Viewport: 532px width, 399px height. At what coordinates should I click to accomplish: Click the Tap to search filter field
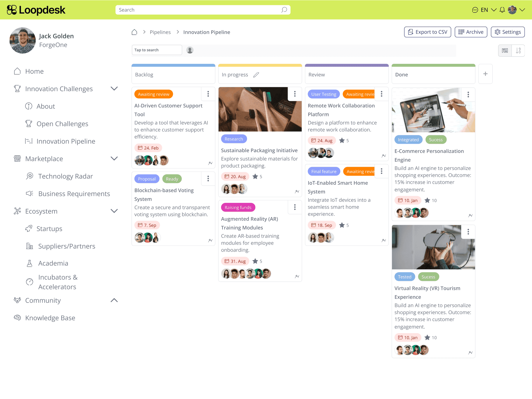pos(157,50)
